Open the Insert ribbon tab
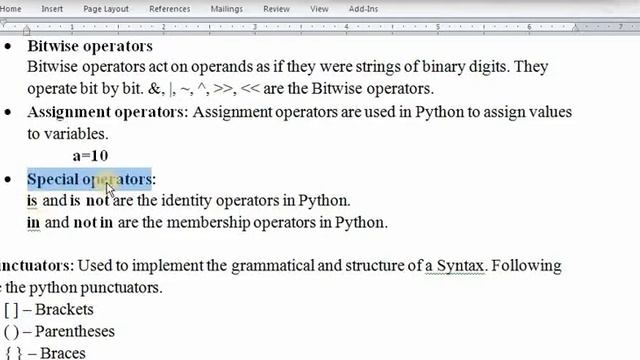The width and height of the screenshot is (640, 360). point(52,9)
